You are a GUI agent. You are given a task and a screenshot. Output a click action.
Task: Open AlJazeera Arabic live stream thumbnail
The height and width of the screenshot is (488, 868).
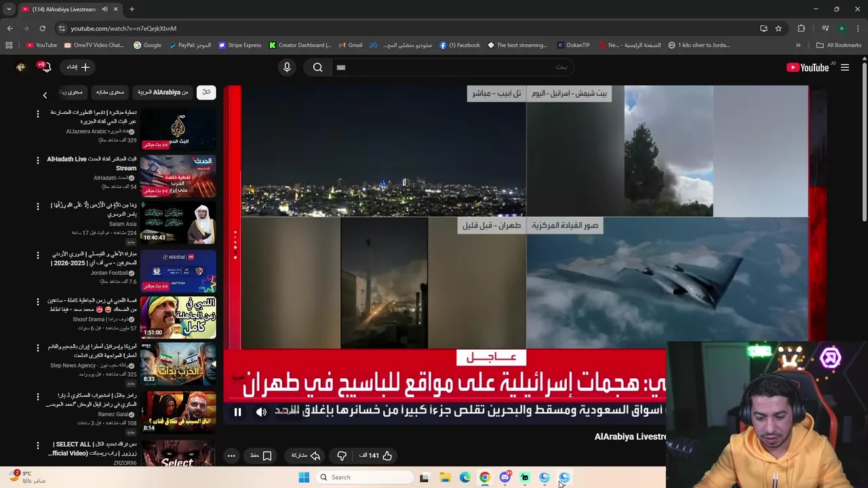pyautogui.click(x=178, y=129)
